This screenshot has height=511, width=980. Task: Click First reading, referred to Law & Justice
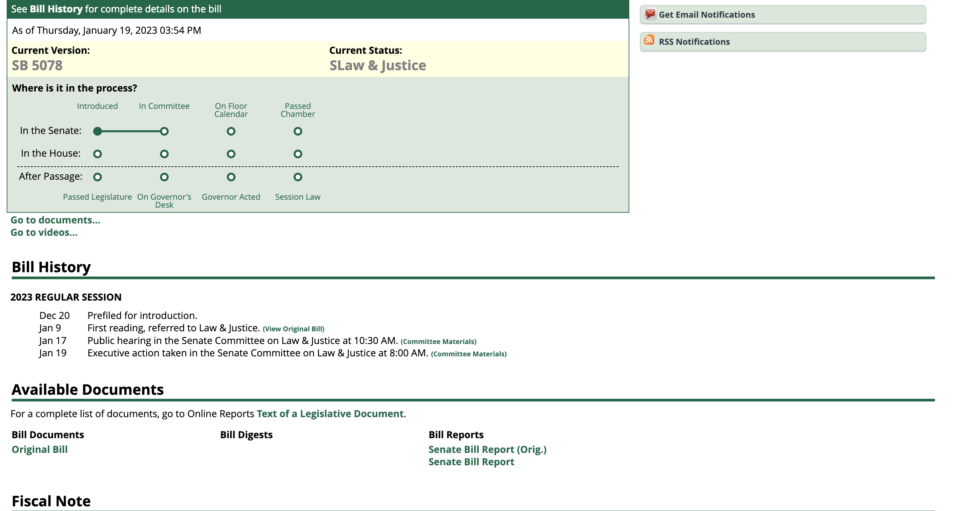[x=174, y=328]
